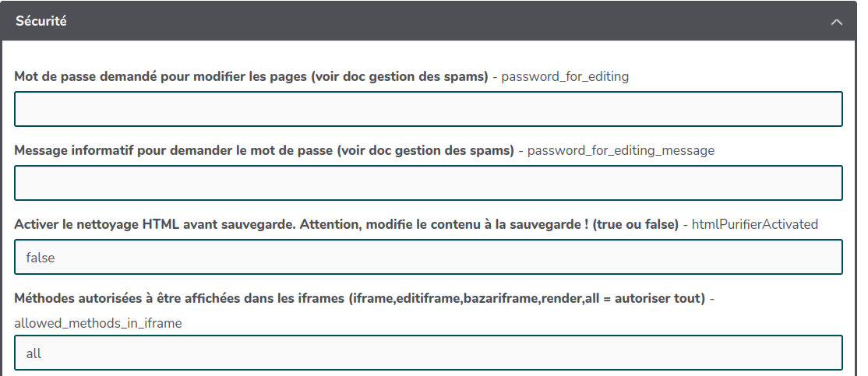
Task: Click the password_for_editing_message key name text
Action: pos(621,150)
